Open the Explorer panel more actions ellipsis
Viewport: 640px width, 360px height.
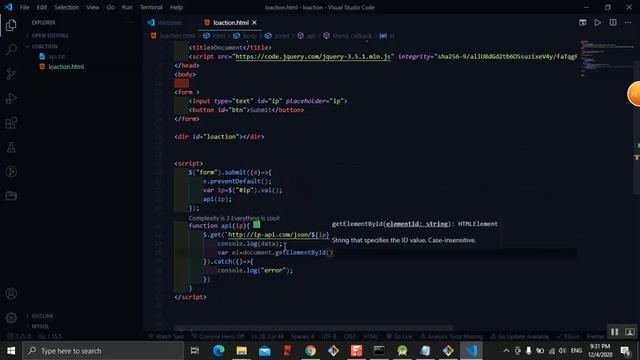(x=129, y=22)
